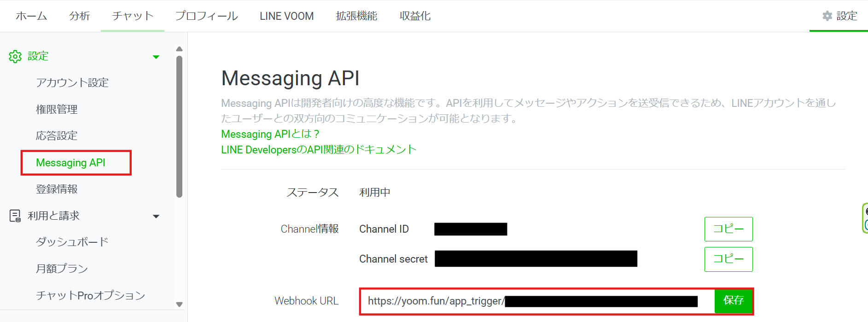
Task: Click the 利用中 status text
Action: 375,192
